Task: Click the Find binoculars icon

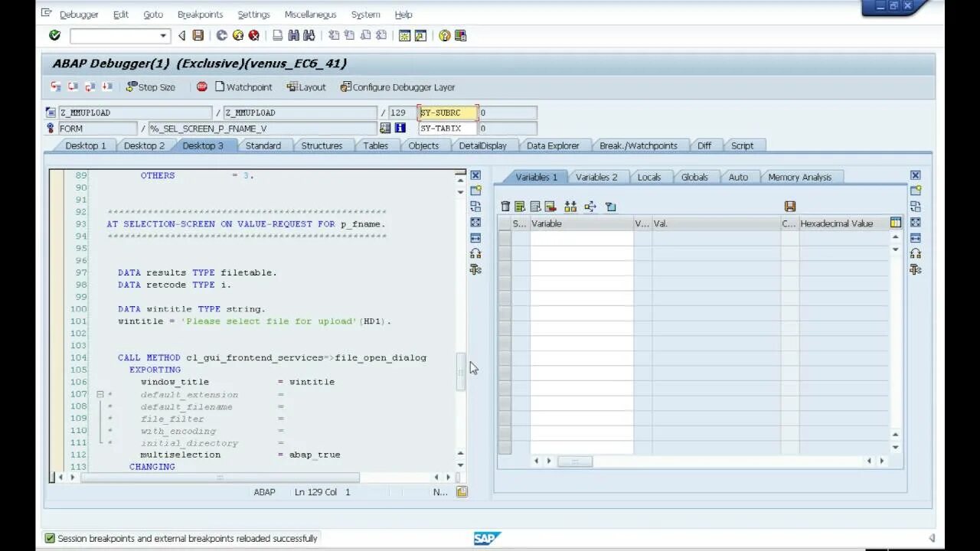Action: coord(294,35)
